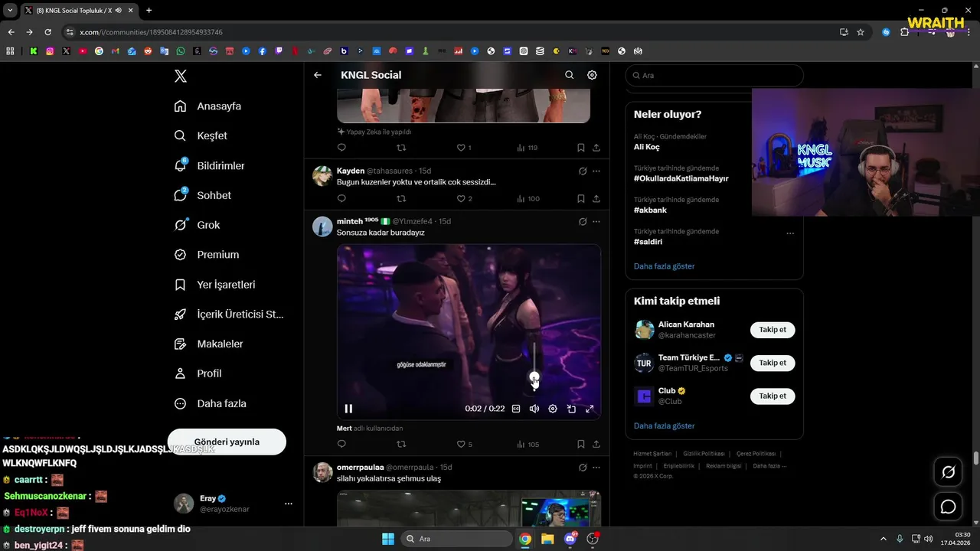Ask Grok about Kayden's post
The height and width of the screenshot is (551, 980).
click(x=583, y=171)
